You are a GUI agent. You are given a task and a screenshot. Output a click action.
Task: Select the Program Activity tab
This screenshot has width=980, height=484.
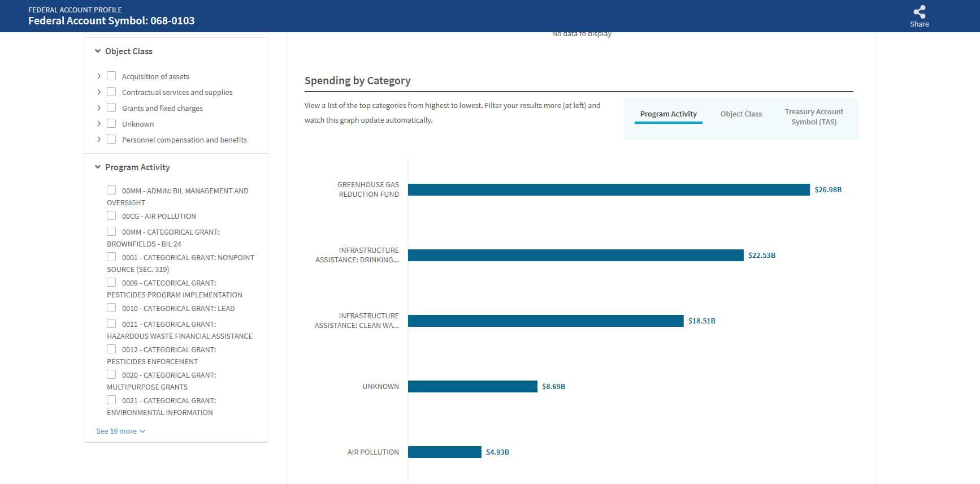pyautogui.click(x=668, y=114)
